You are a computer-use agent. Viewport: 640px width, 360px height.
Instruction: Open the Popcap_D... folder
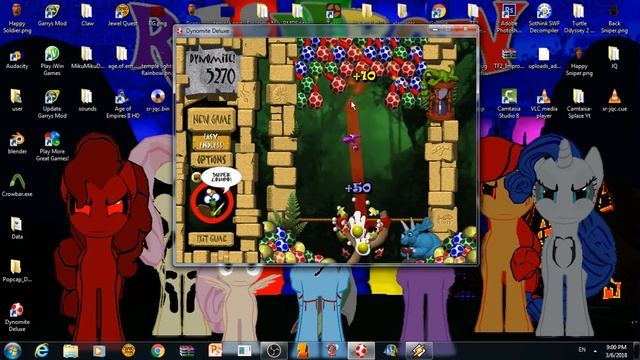pos(17,271)
